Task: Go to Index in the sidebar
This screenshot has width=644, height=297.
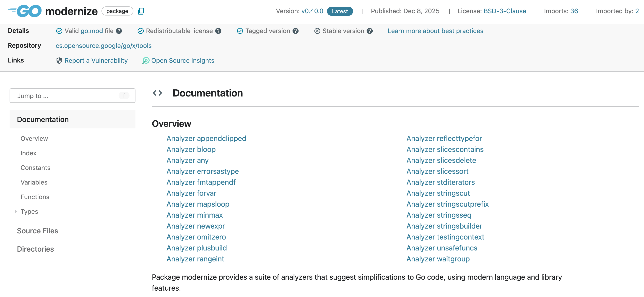Action: [x=29, y=153]
